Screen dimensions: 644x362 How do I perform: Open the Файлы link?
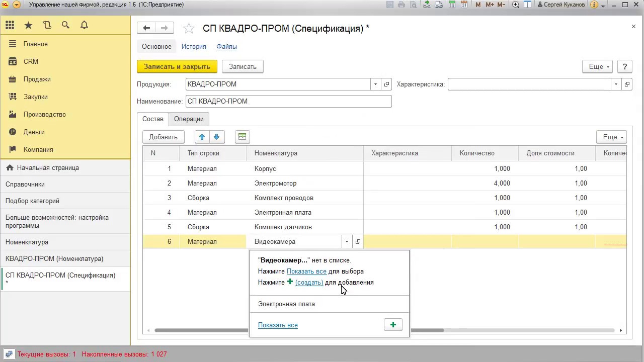226,46
